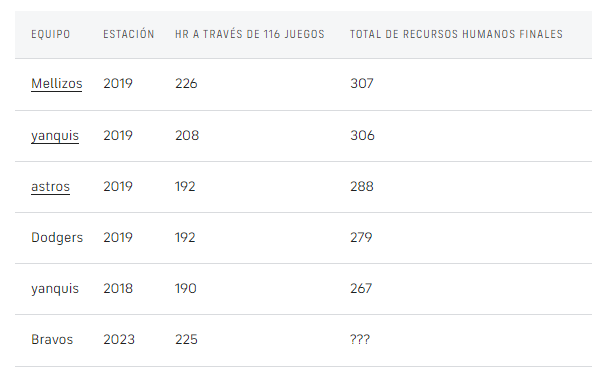The image size is (611, 374).
Task: Click the ??? total for Bravos
Action: pos(360,339)
